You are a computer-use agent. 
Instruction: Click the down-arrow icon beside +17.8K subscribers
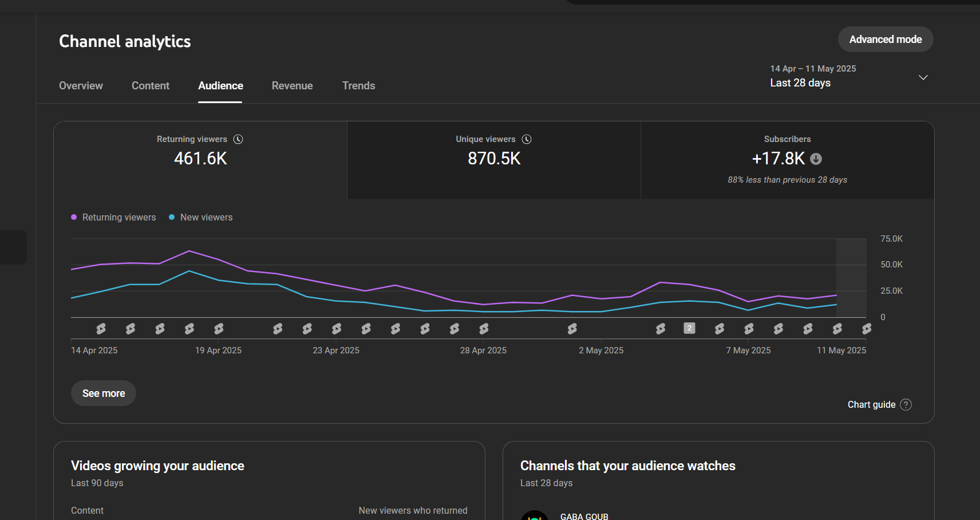point(816,159)
